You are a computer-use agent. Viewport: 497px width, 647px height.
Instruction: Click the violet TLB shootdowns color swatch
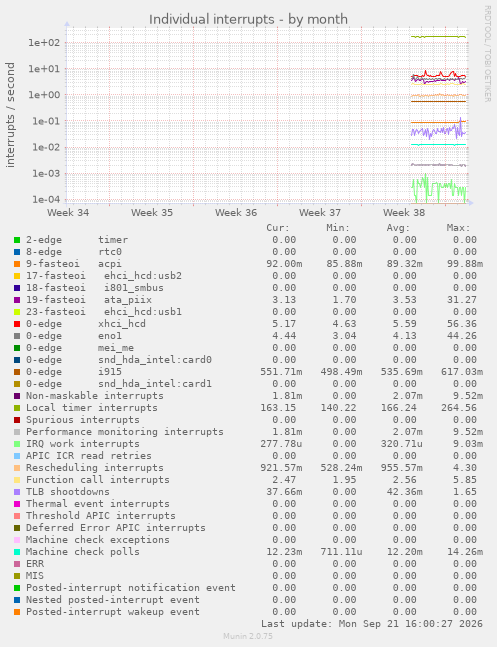coord(17,492)
